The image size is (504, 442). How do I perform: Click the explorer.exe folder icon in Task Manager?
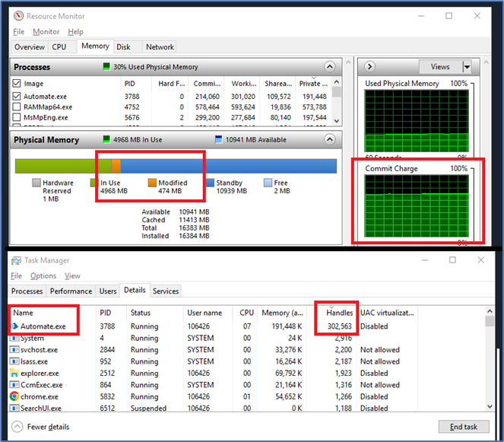click(x=14, y=374)
